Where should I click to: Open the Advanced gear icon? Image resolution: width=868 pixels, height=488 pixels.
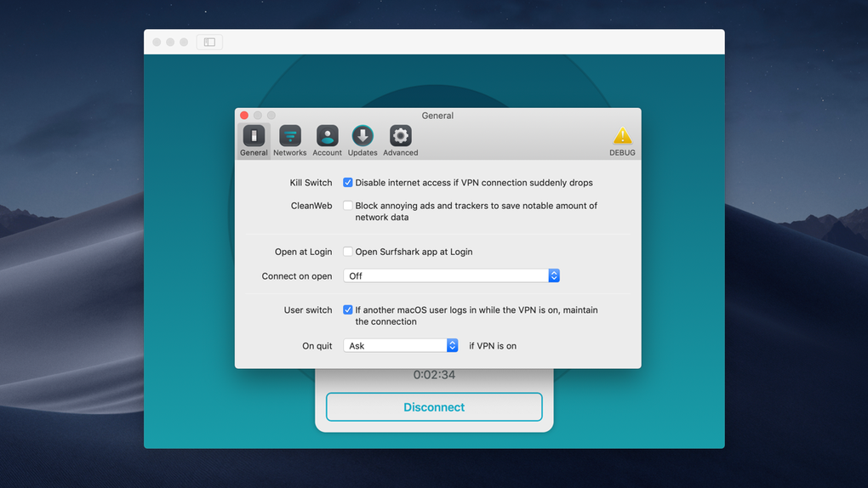(400, 140)
